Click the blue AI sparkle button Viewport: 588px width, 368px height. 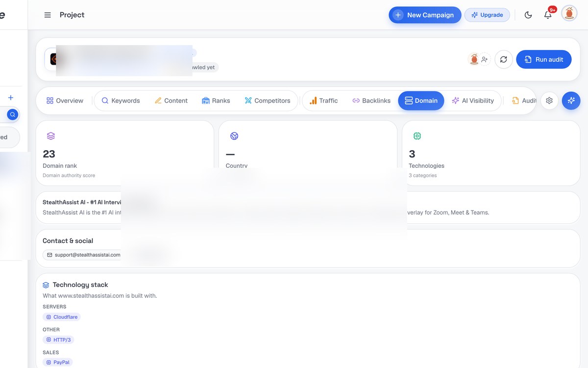[x=571, y=101]
